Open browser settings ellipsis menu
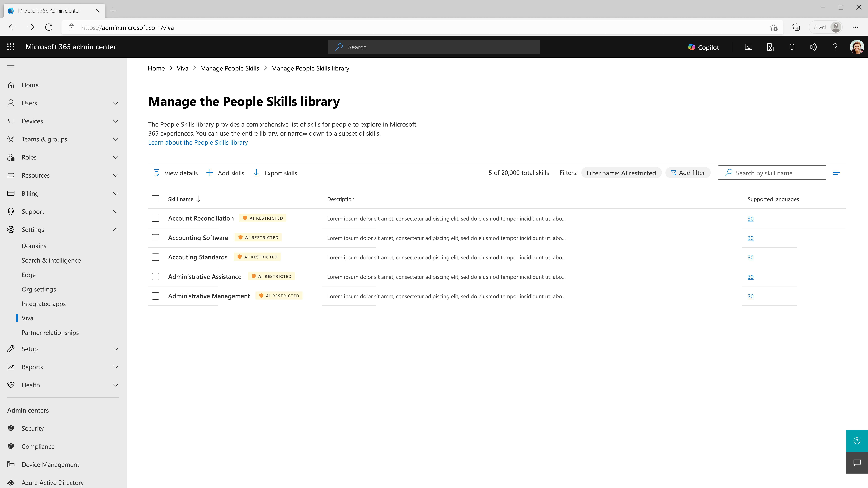The image size is (868, 488). 855,27
